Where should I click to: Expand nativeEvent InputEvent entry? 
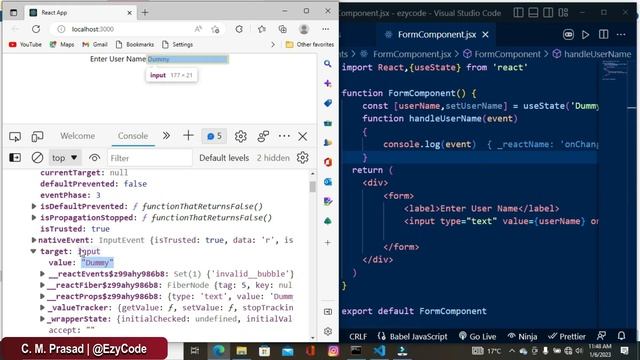[34, 240]
